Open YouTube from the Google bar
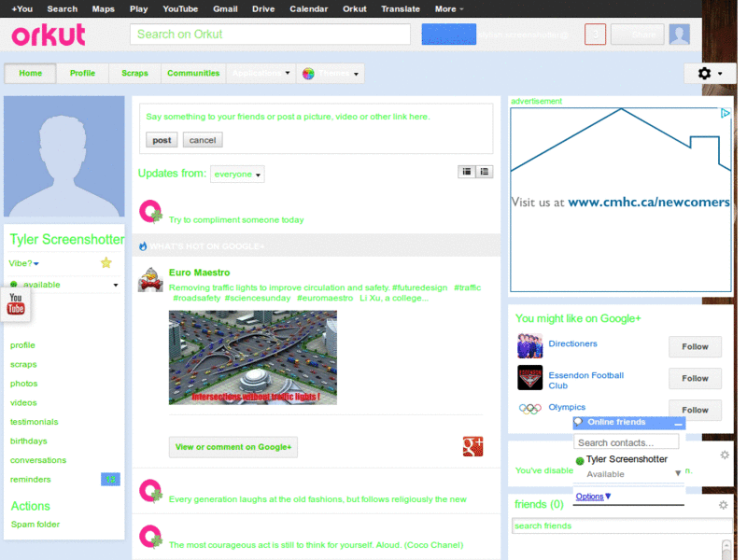The height and width of the screenshot is (560, 747). click(x=180, y=9)
